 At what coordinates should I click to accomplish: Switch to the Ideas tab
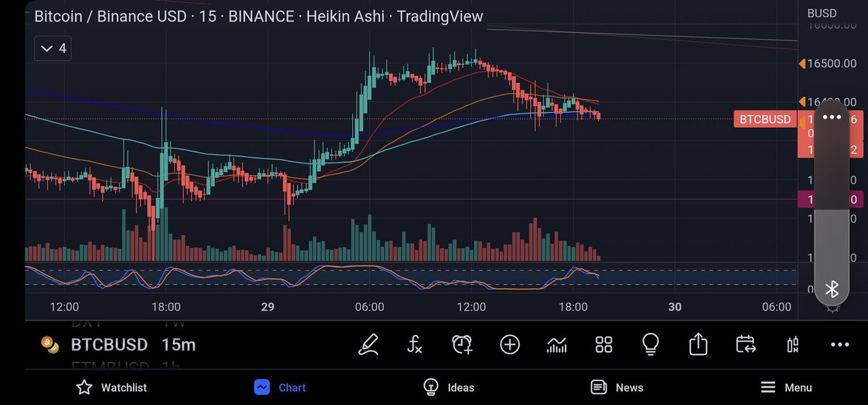448,388
